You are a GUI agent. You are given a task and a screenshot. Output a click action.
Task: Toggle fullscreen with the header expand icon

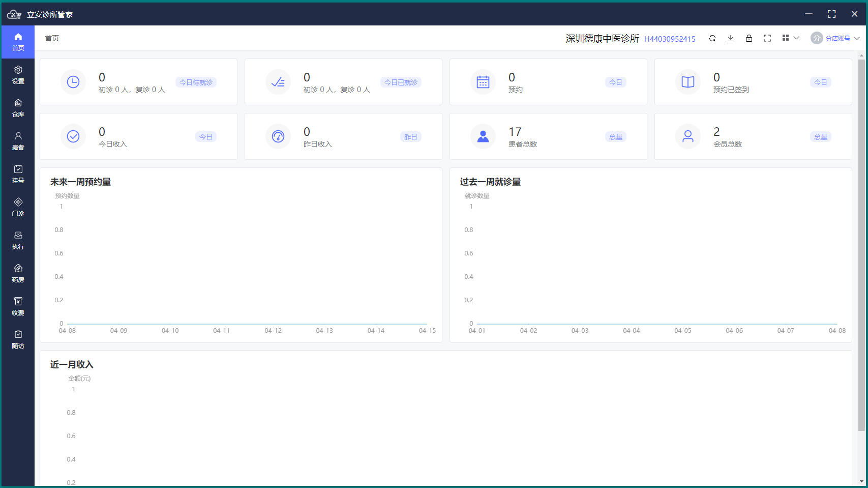(767, 38)
